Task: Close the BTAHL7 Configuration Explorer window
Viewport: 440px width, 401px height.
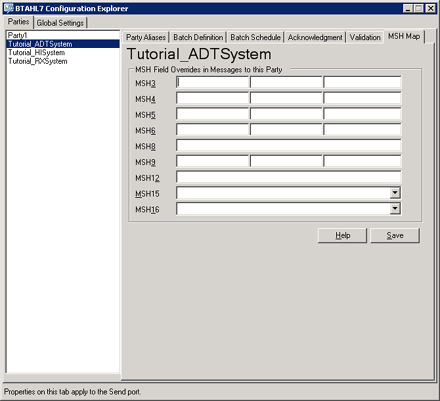Action: (431, 8)
